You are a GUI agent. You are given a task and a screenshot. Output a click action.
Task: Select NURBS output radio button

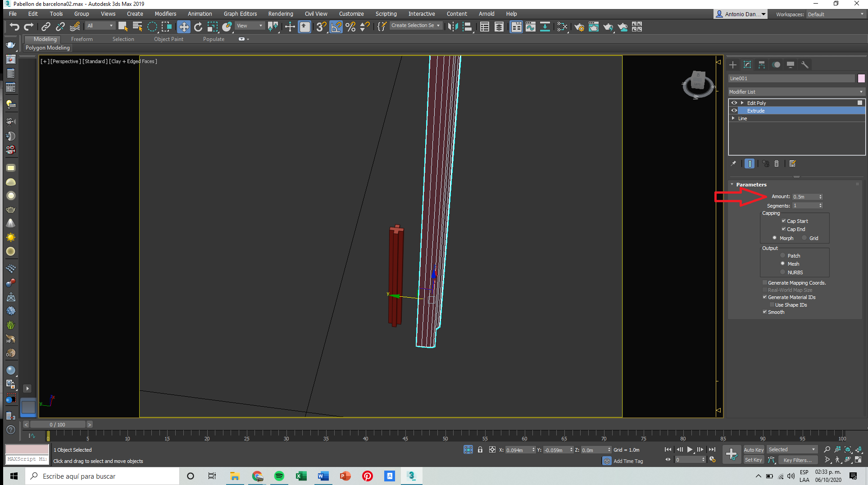783,272
